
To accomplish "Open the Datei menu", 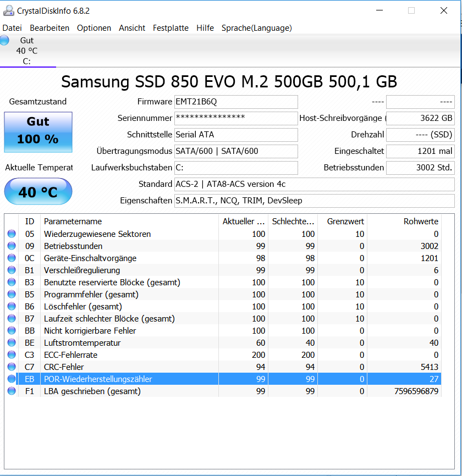I will pos(12,28).
